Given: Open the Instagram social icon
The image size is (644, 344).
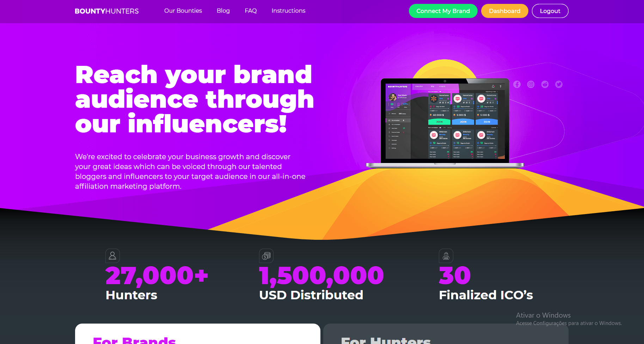Looking at the screenshot, I should tap(531, 84).
